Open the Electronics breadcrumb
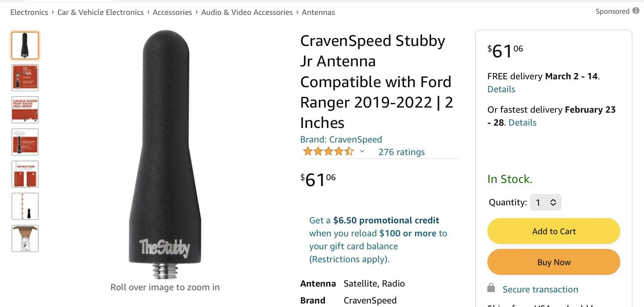 pos(29,12)
